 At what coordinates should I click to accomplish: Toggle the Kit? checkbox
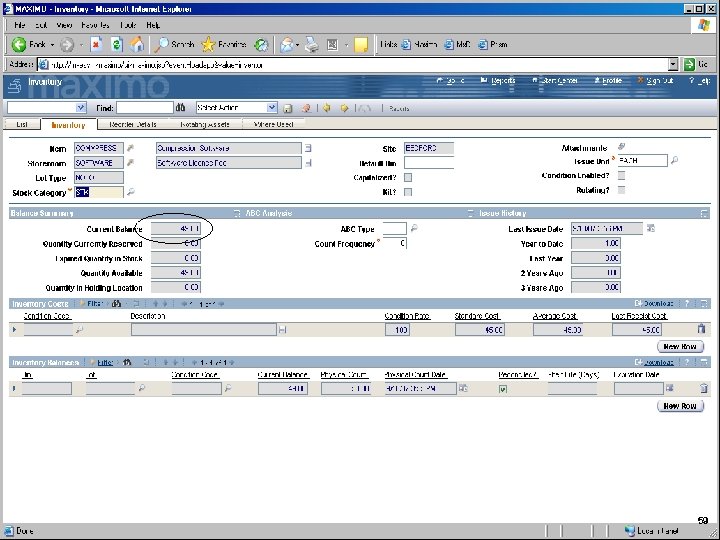408,192
